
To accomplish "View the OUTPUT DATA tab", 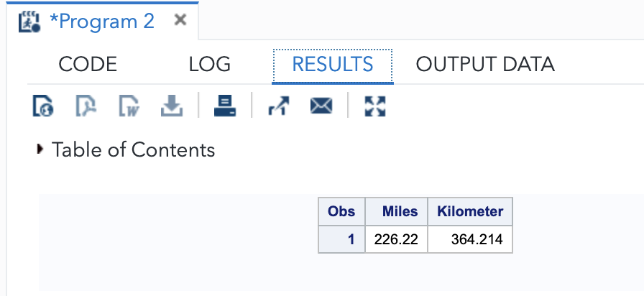I will tap(485, 65).
